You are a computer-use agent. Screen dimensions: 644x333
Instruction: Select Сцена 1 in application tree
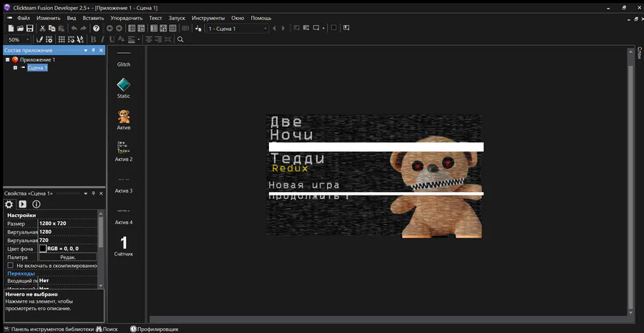pyautogui.click(x=37, y=68)
